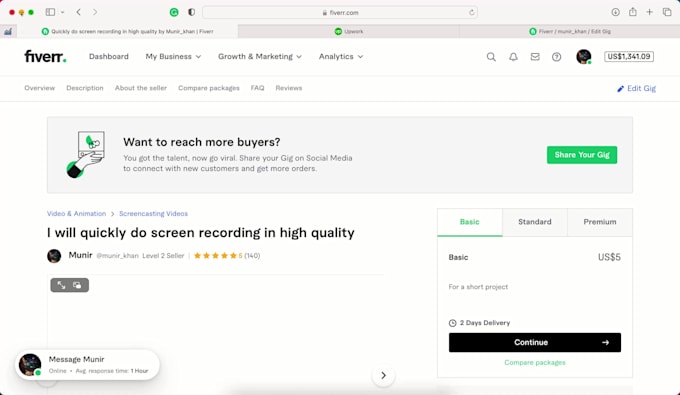Click the @munir_khan username
The height and width of the screenshot is (395, 680).
click(117, 256)
